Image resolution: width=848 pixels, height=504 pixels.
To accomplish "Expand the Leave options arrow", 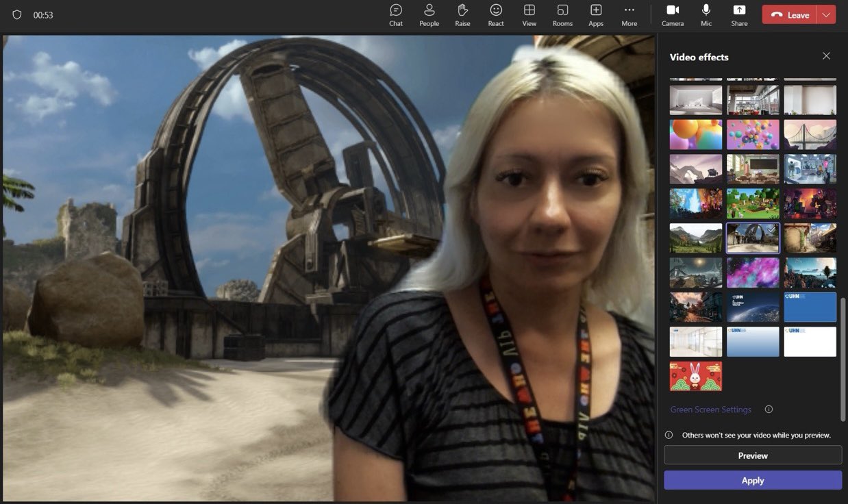I will pos(827,14).
